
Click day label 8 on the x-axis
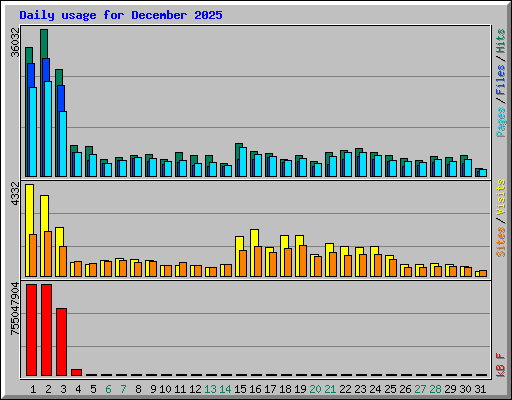coord(138,389)
